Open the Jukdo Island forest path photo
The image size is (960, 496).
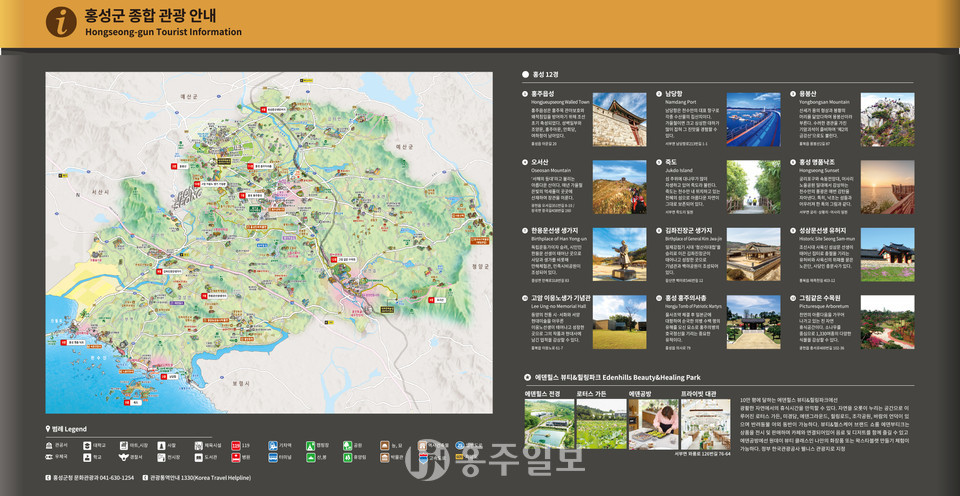click(x=753, y=187)
